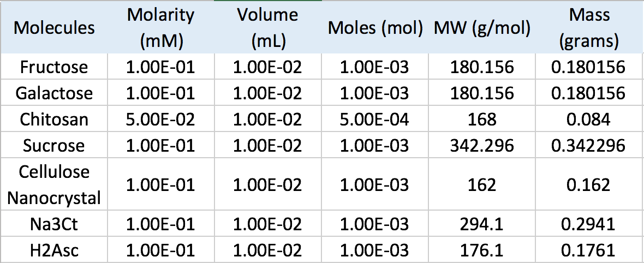Select the Molecules header cell
644x263 pixels.
tap(54, 28)
